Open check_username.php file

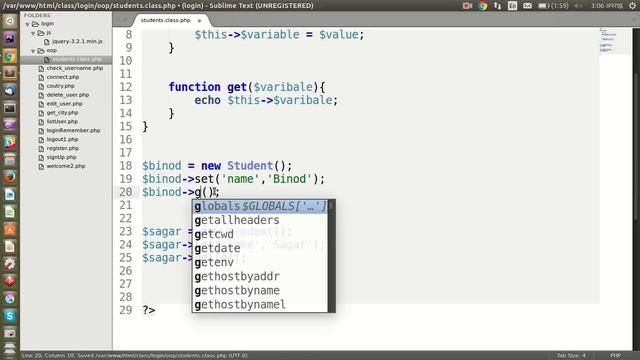[x=74, y=68]
